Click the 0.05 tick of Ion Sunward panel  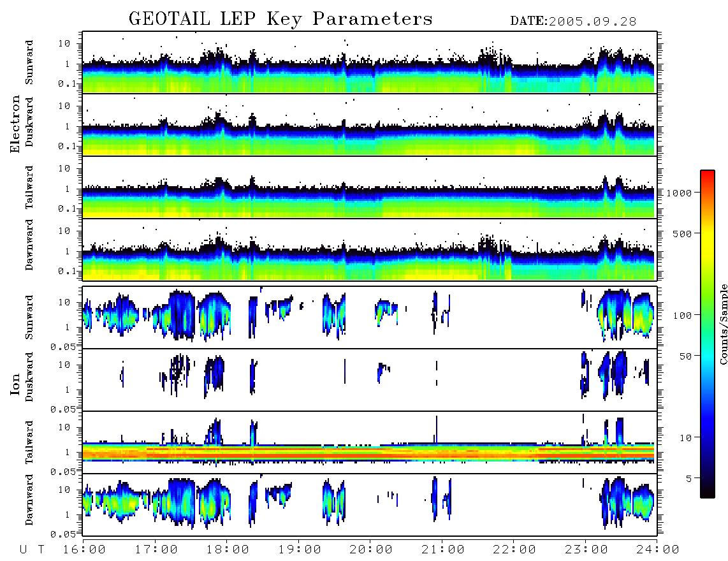[62, 346]
